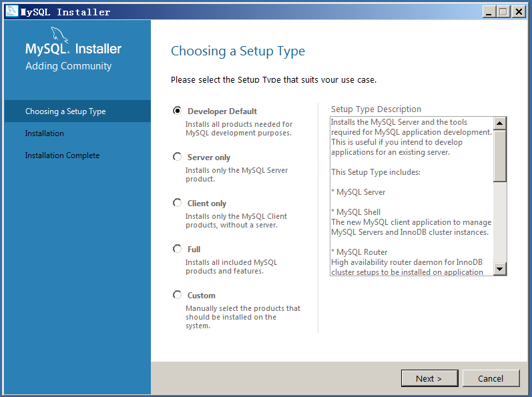Click the '* MySQL Shell' description line
Image resolution: width=532 pixels, height=397 pixels.
click(x=356, y=212)
